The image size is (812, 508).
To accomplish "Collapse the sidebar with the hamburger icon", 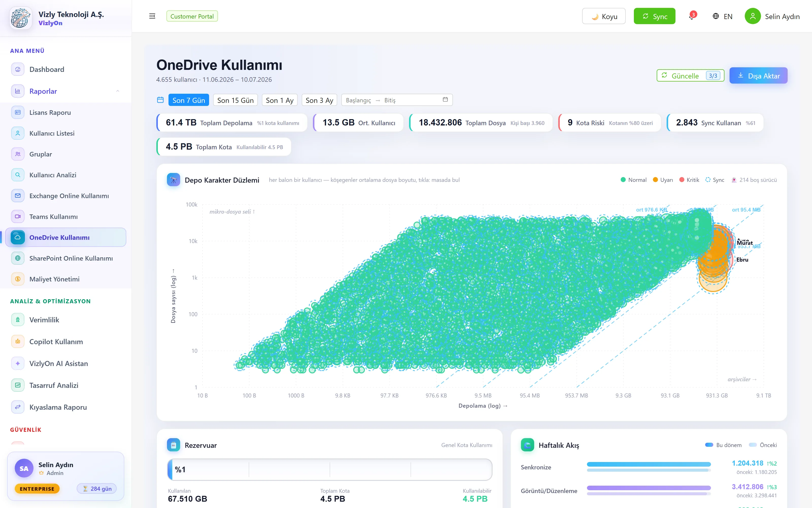I will tap(152, 16).
